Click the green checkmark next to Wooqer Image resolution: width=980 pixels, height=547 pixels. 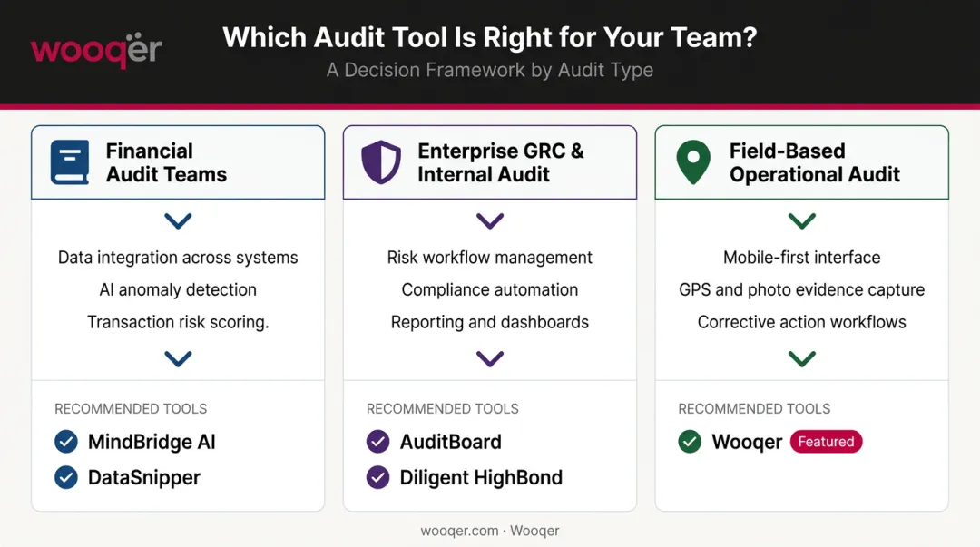(x=690, y=442)
